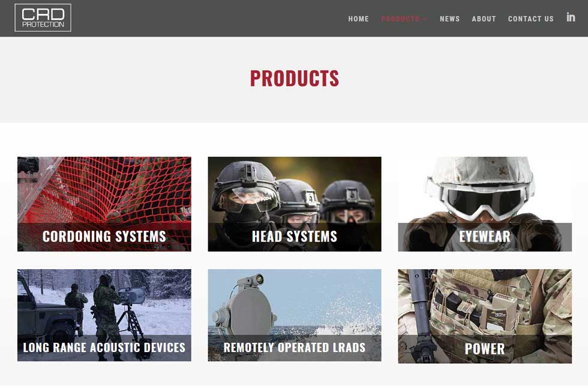Select Contact Us in navigation
Image resolution: width=588 pixels, height=388 pixels.
(530, 19)
